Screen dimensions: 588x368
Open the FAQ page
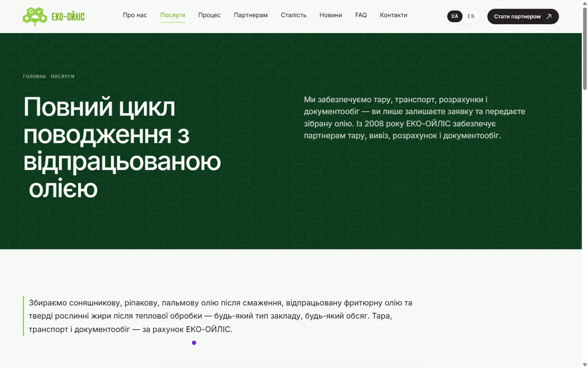[361, 15]
